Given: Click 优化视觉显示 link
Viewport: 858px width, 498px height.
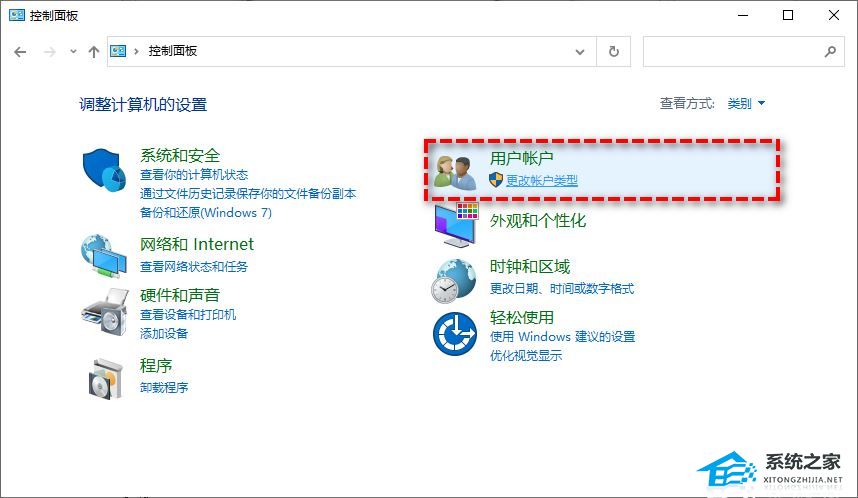Looking at the screenshot, I should [526, 356].
